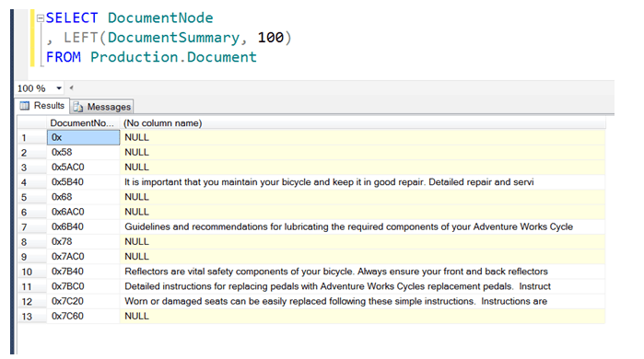Select cell 0x68

click(x=83, y=197)
